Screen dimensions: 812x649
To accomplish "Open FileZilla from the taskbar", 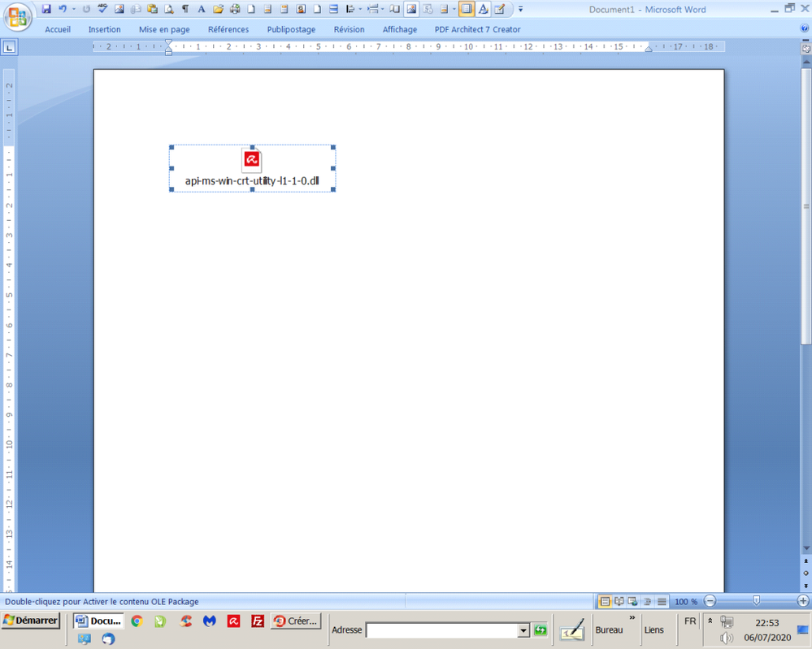I will (x=258, y=621).
